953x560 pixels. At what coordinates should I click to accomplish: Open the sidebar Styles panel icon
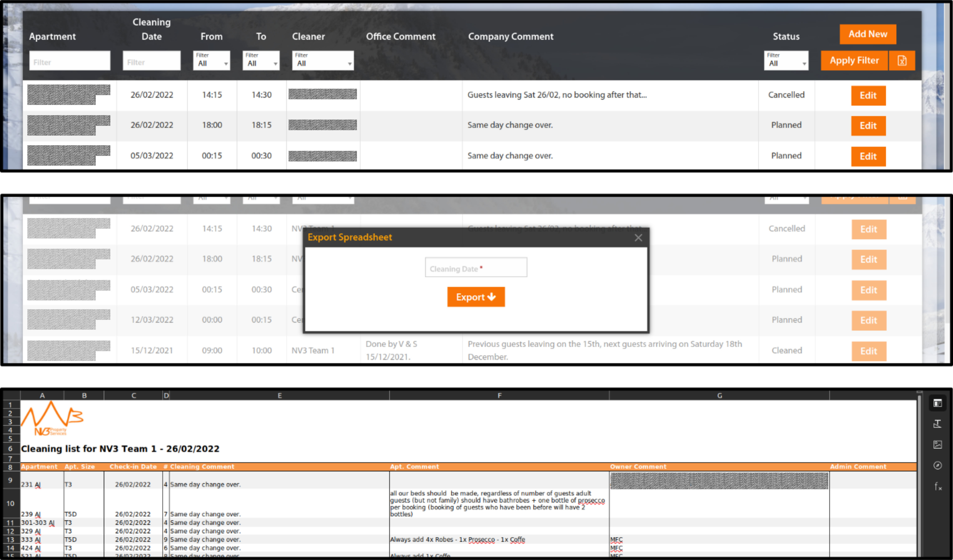[x=937, y=424]
